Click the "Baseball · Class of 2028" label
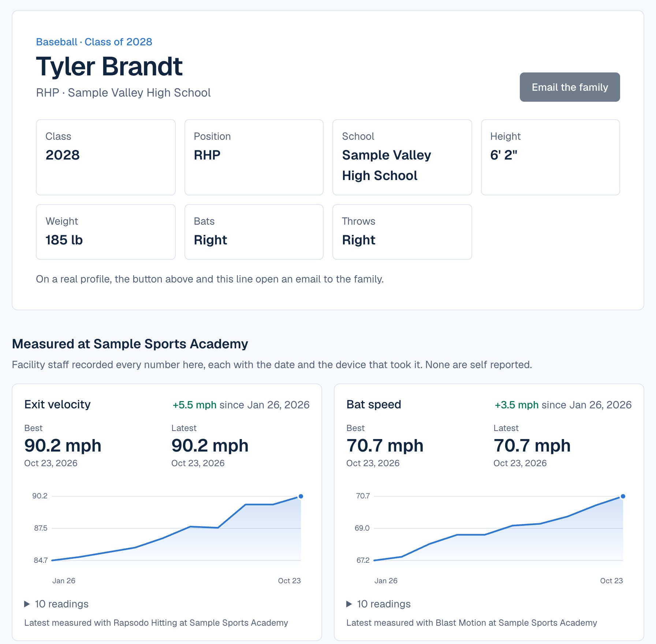656x644 pixels. [94, 42]
